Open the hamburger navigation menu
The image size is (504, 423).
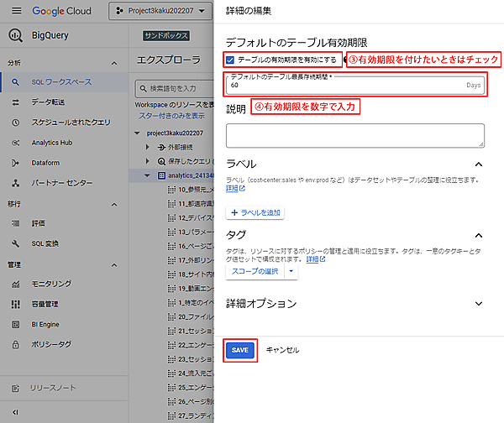[x=14, y=13]
